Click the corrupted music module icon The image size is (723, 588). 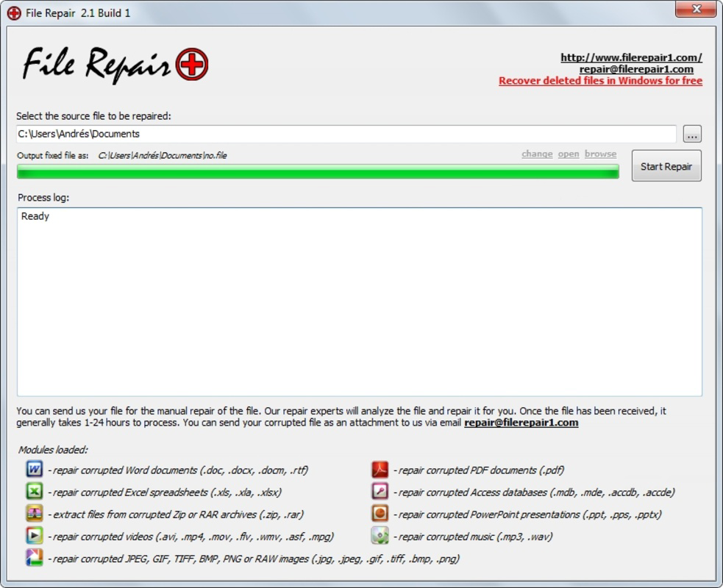tap(380, 536)
